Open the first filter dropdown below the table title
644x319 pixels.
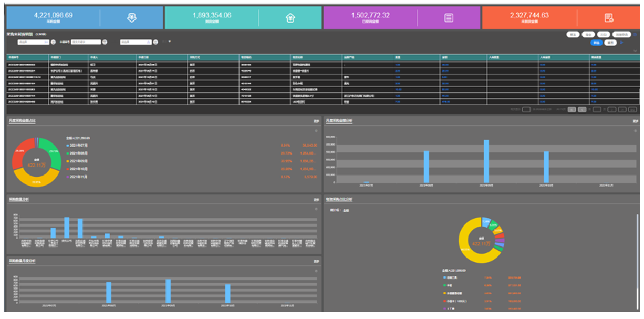(33, 42)
